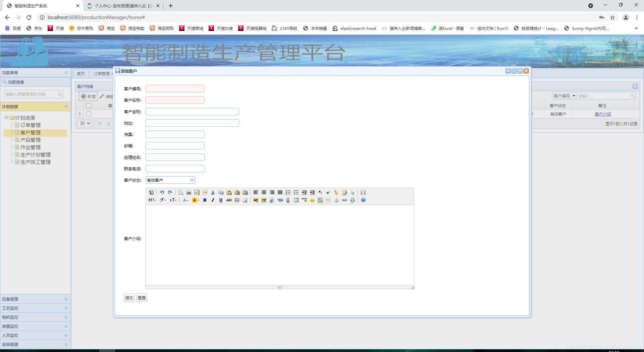The width and height of the screenshot is (644, 352).
Task: Toggle fullscreen editing with the maximize editor icon
Action: 363,192
